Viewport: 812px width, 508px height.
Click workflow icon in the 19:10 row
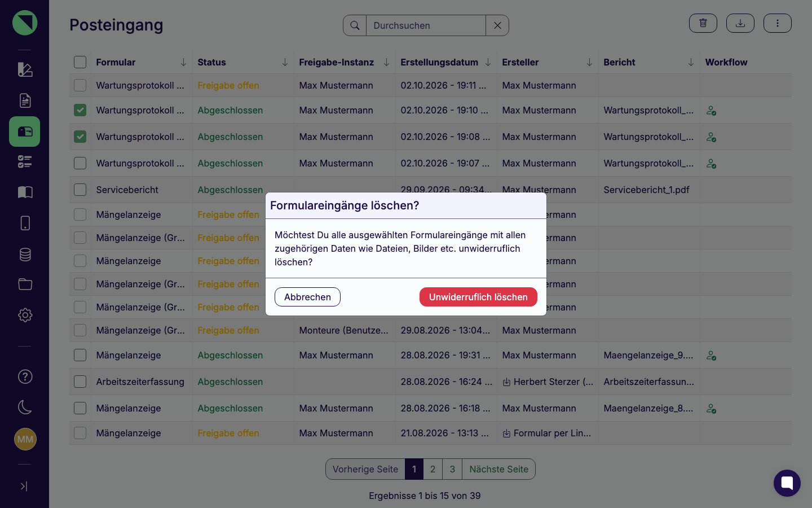click(712, 111)
